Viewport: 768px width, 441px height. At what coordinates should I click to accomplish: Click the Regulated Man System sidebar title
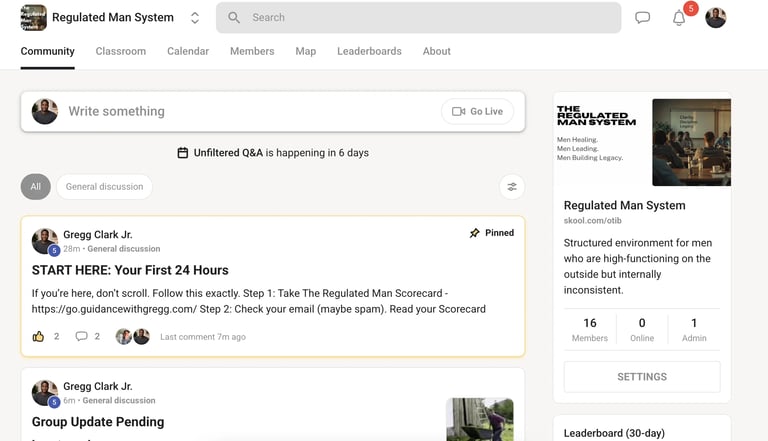tap(624, 205)
